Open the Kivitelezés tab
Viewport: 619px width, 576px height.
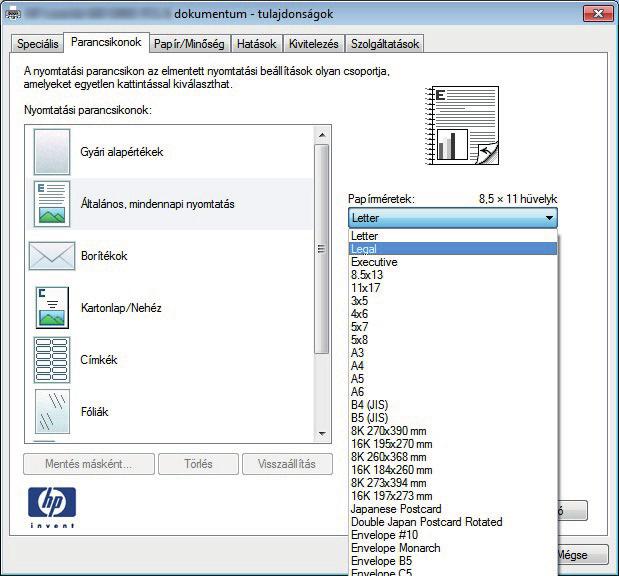click(x=314, y=43)
